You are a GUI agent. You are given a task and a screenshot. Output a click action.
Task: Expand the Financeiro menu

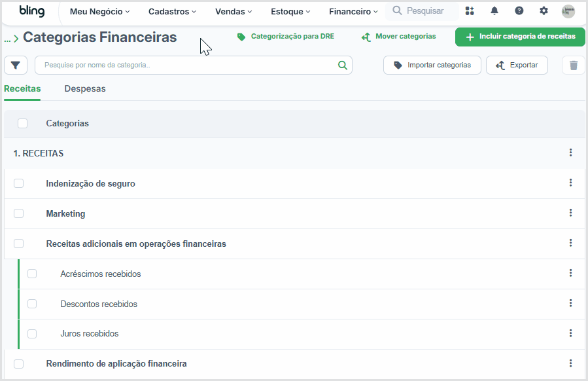coord(353,12)
